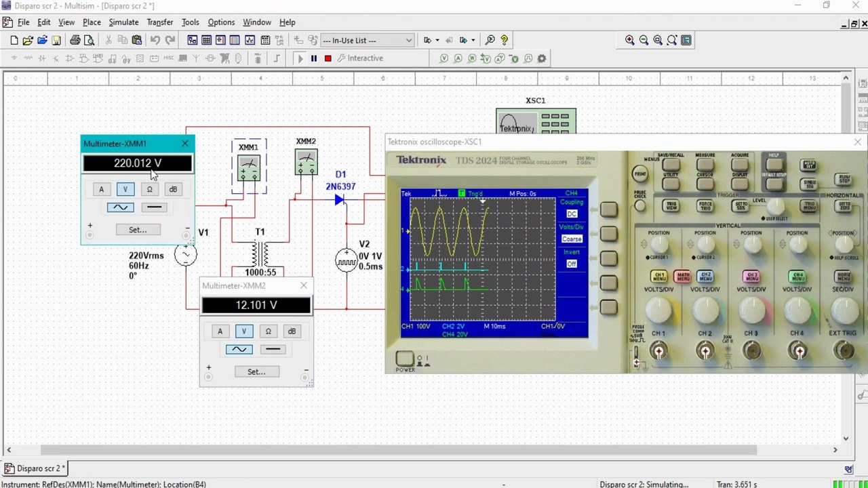Screen dimensions: 868x488
Task: Select ohmmeter mode on Multimeter-XMM1
Action: [149, 189]
